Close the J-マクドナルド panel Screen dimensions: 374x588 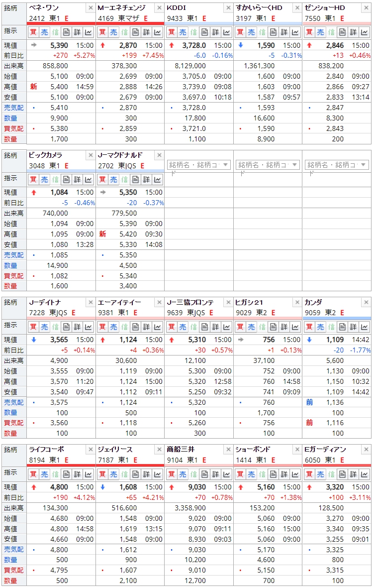tap(160, 155)
